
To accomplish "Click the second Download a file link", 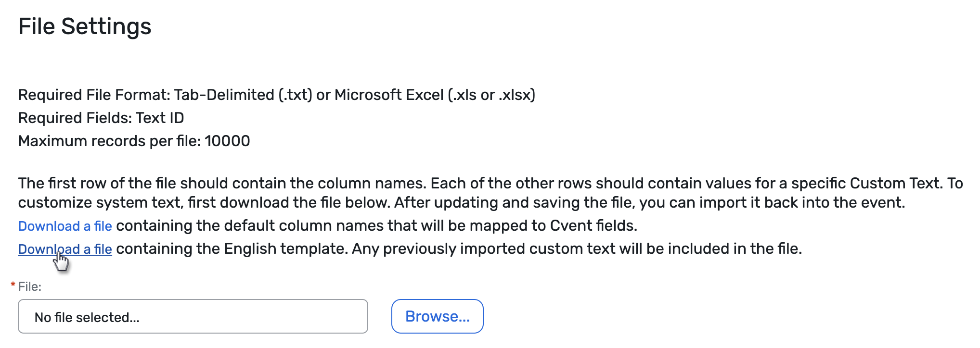I will point(64,249).
